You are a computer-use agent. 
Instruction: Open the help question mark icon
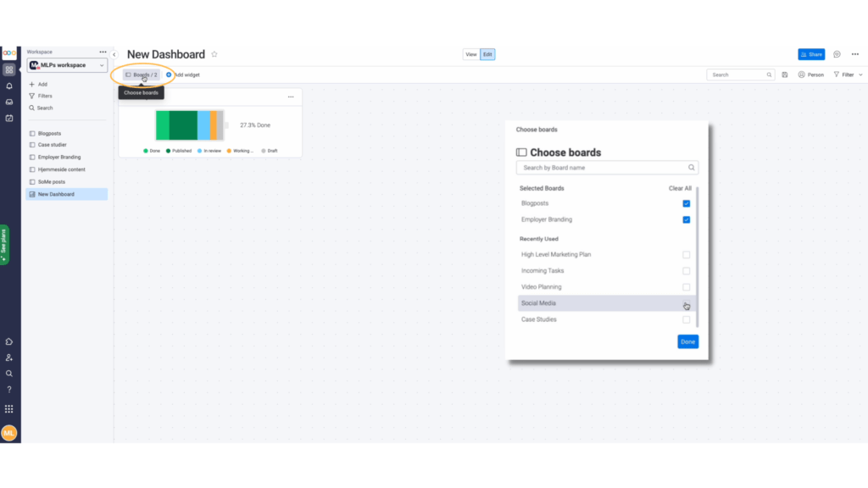(9, 390)
